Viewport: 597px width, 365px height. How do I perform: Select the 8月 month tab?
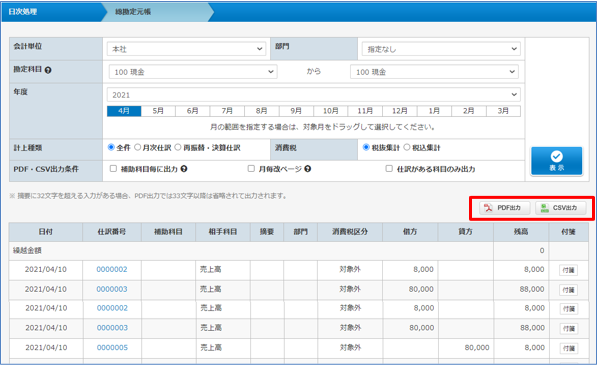[x=262, y=111]
